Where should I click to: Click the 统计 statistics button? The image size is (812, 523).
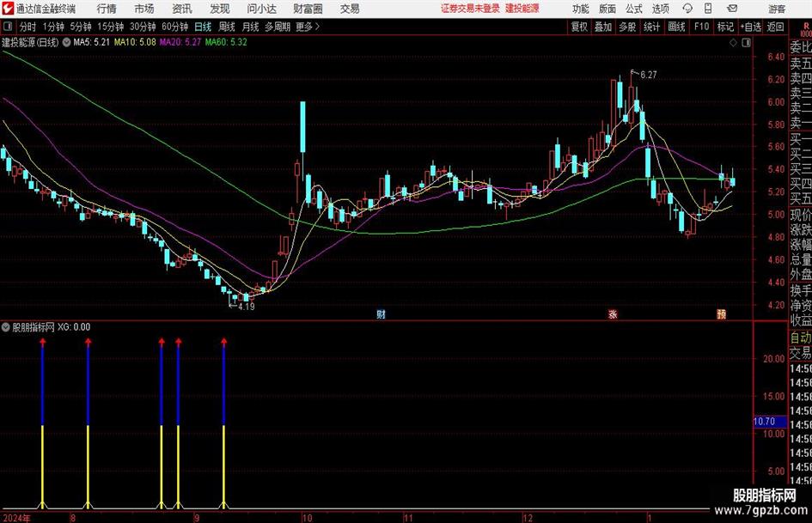651,27
